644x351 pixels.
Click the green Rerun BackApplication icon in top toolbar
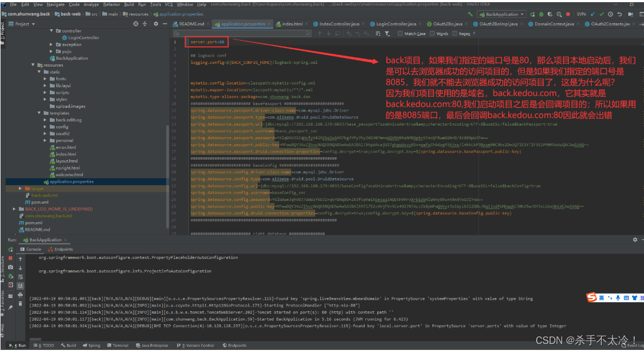click(533, 14)
